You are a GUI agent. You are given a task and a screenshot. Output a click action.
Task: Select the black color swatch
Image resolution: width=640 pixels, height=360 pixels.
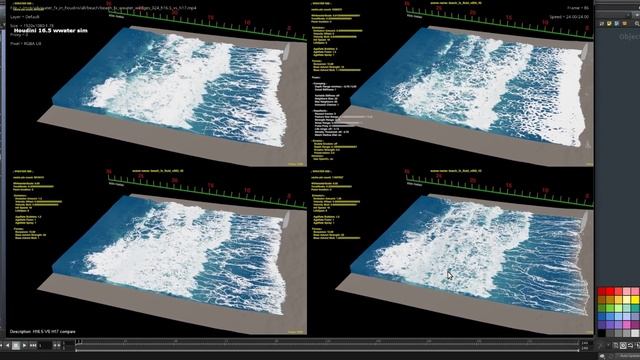tap(601, 333)
